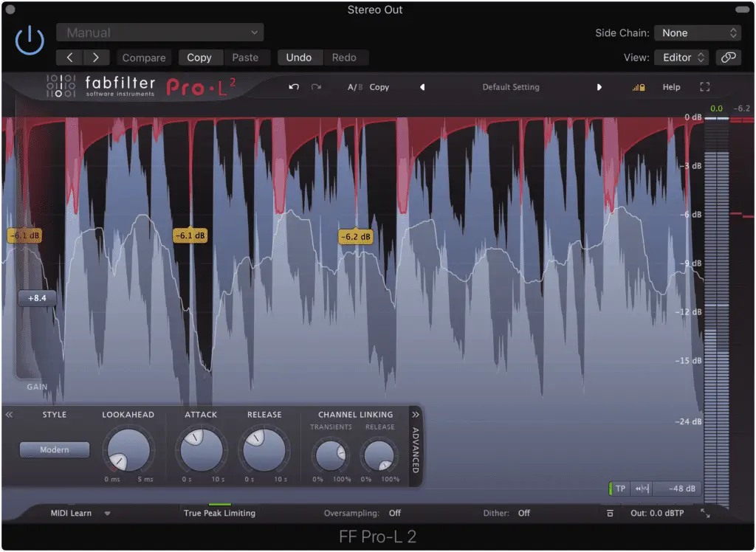756x552 pixels.
Task: Click the Compare button
Action: click(x=144, y=58)
